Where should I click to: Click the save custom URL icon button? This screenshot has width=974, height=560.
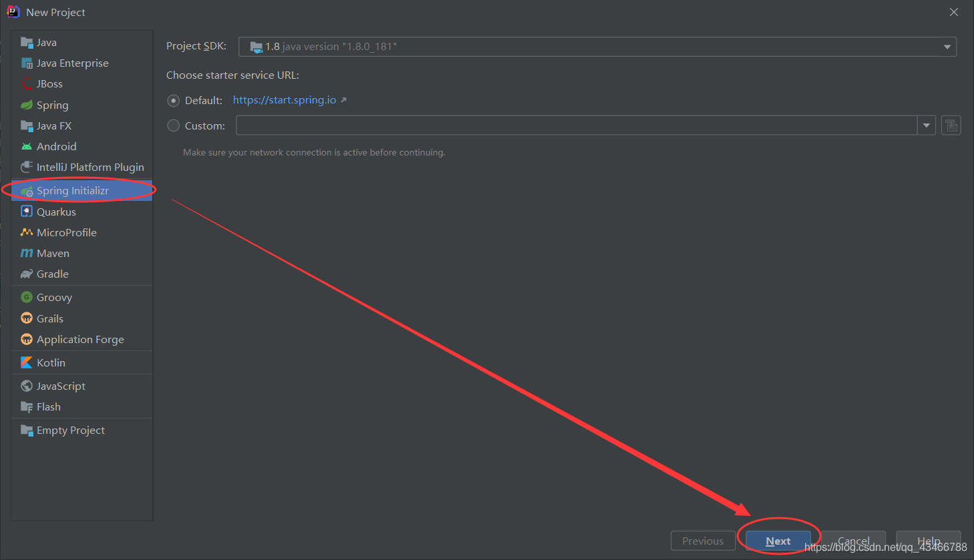(x=951, y=125)
